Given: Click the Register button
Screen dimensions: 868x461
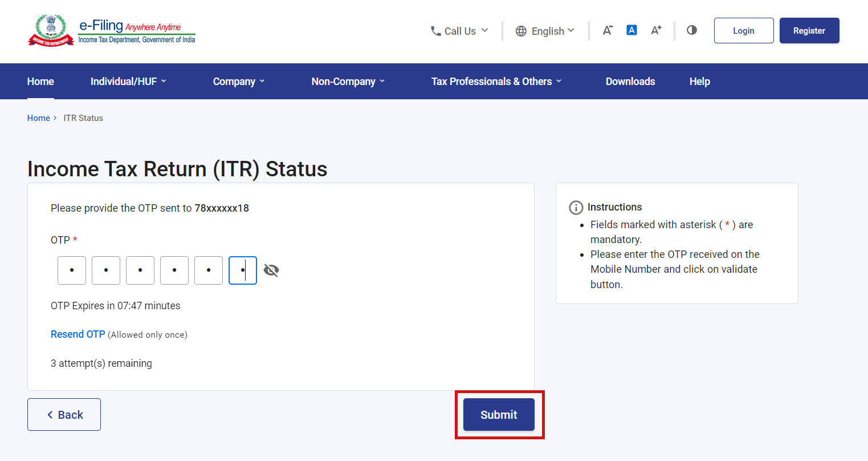Looking at the screenshot, I should (x=809, y=30).
